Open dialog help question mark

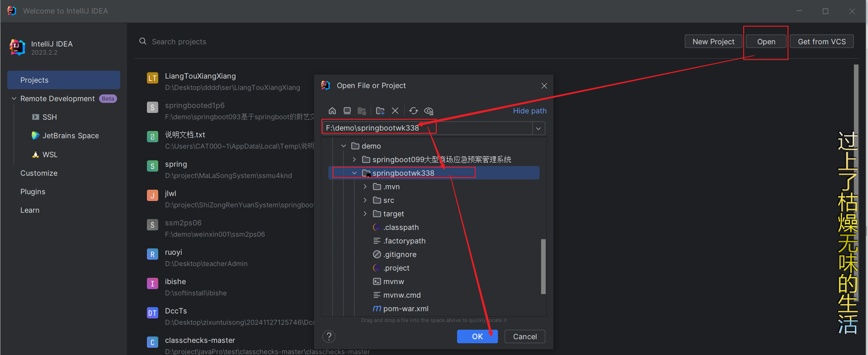tap(329, 336)
